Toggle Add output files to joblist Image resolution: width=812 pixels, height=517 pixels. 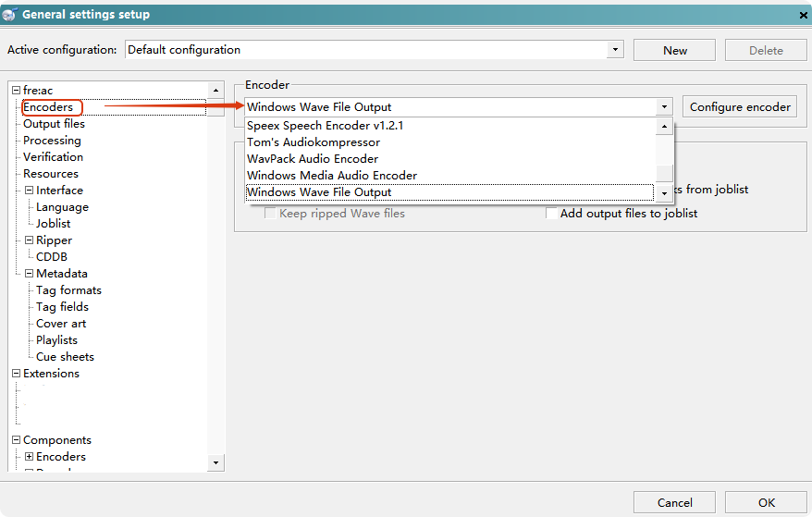(x=552, y=214)
